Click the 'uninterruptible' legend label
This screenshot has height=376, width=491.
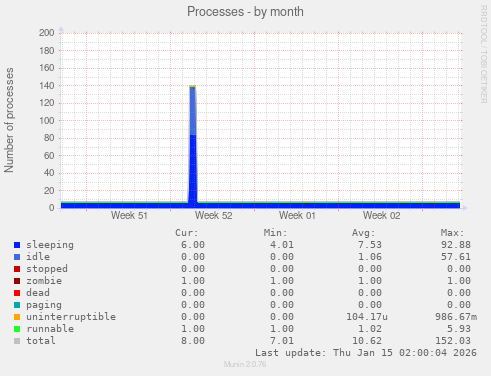pos(71,317)
